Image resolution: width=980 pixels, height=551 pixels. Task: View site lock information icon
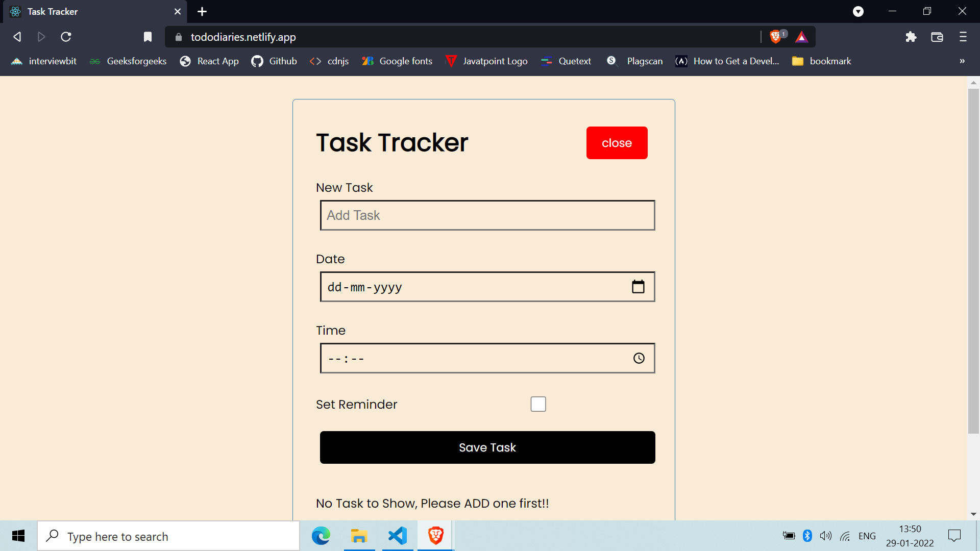(178, 37)
